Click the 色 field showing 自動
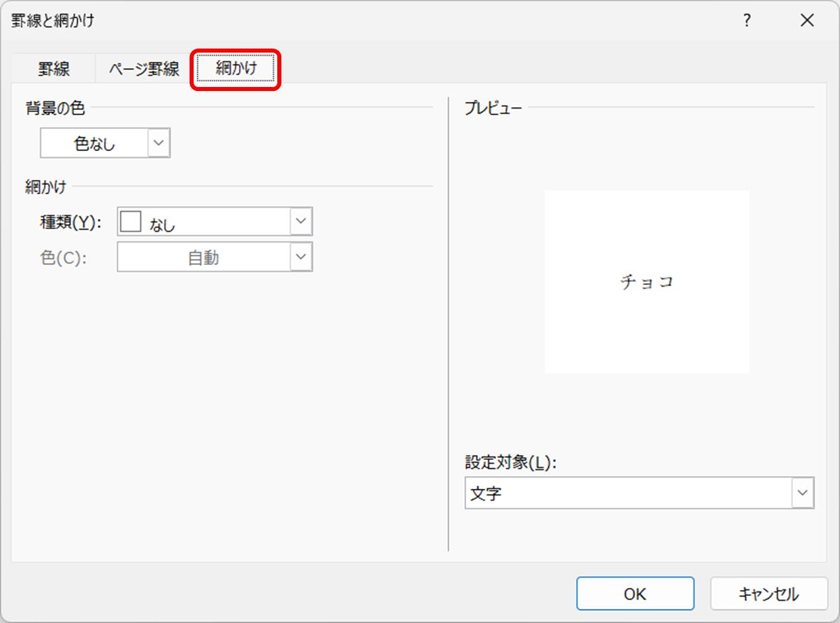The height and width of the screenshot is (623, 840). 203,258
